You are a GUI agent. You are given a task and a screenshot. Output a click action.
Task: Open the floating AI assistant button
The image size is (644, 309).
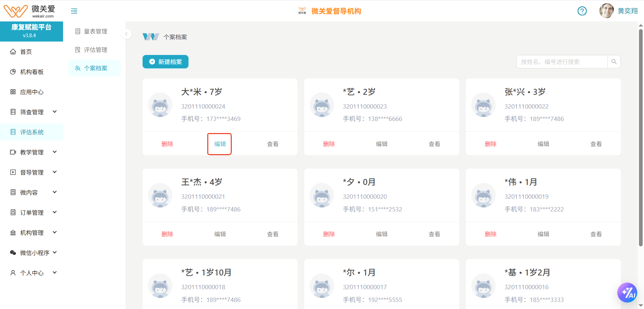(628, 292)
